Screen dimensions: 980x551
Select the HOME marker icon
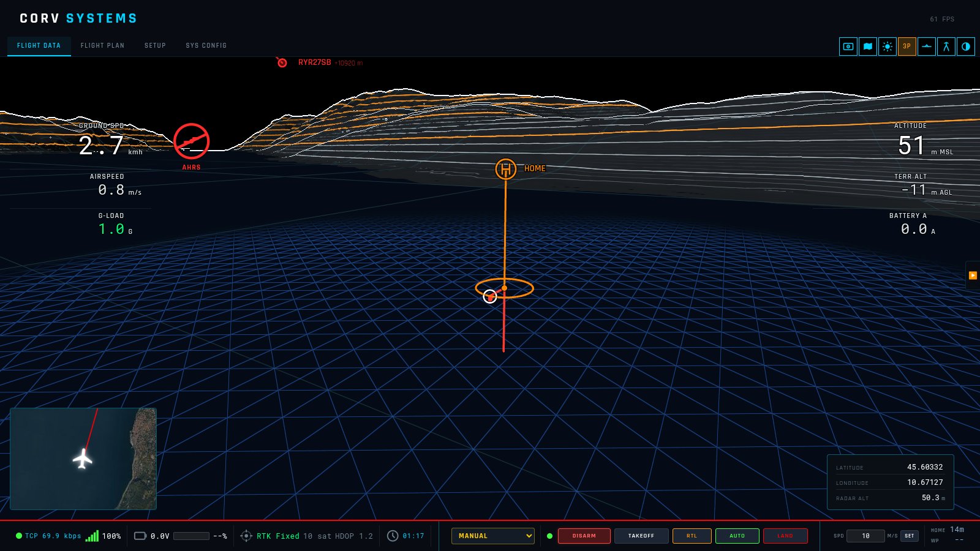coord(506,168)
